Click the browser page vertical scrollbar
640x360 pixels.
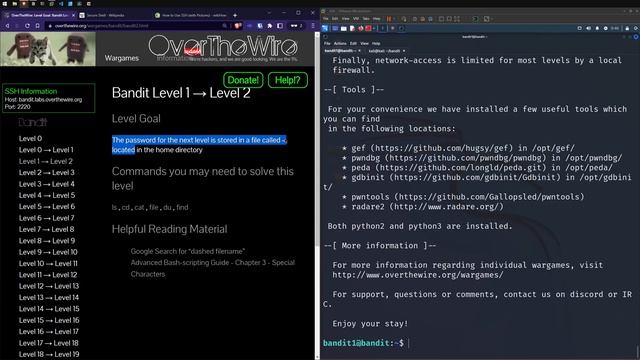pos(317,139)
